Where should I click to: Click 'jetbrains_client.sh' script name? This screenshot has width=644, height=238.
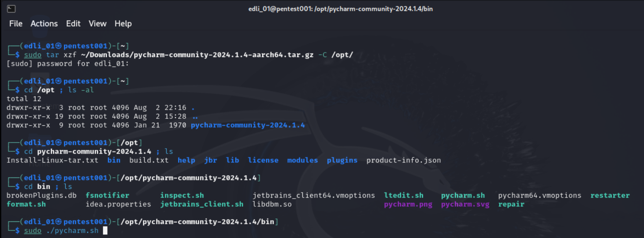(x=202, y=204)
